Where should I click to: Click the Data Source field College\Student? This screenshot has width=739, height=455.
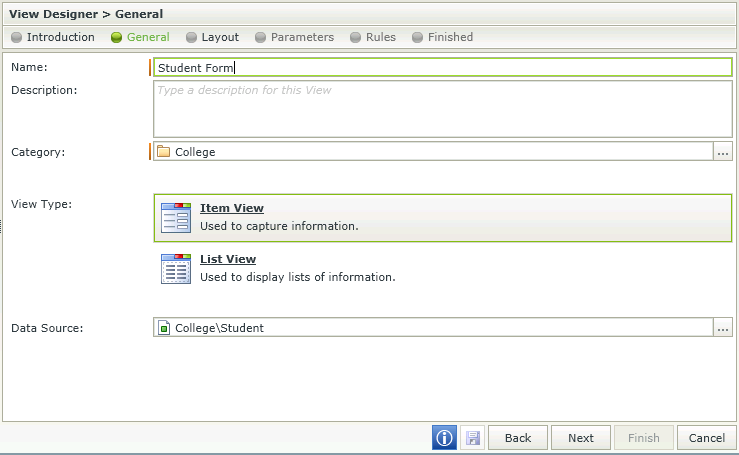click(433, 327)
